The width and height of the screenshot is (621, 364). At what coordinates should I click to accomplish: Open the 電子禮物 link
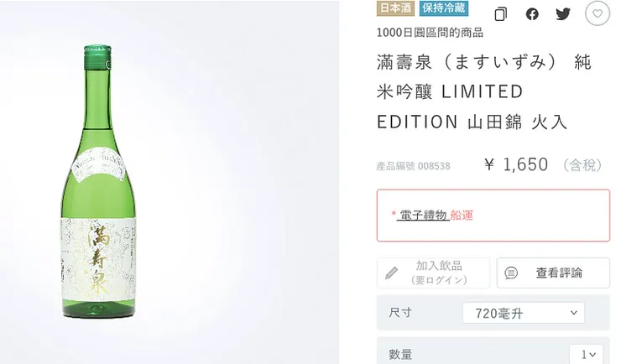tap(423, 215)
